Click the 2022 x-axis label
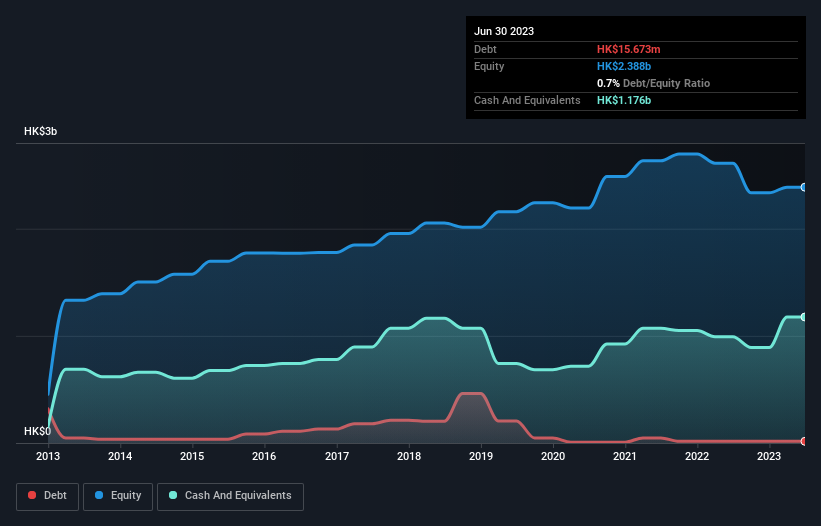Screen dimensions: 821x526 click(x=697, y=456)
